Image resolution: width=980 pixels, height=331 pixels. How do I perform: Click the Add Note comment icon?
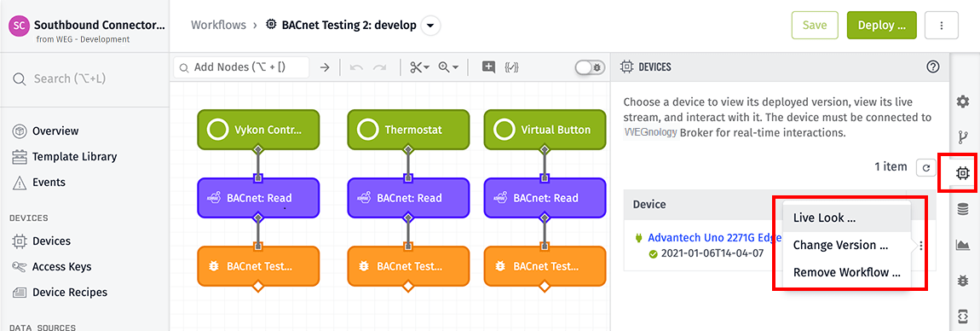pos(489,67)
